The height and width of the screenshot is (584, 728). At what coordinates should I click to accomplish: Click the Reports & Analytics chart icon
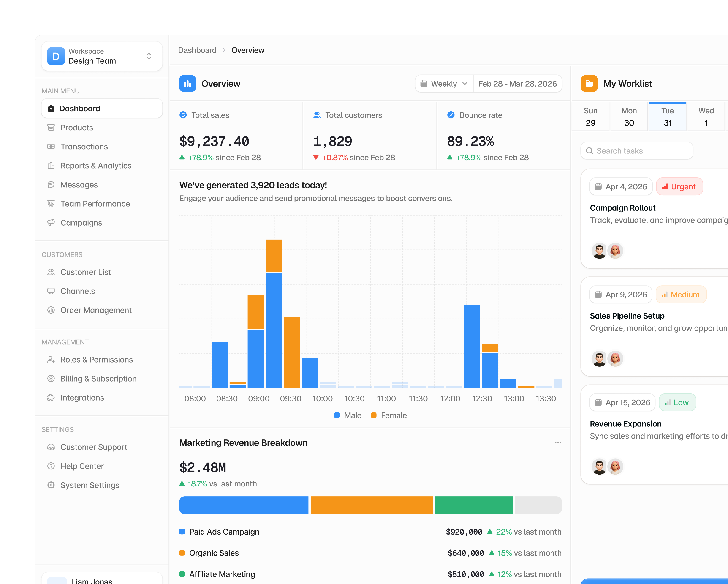(51, 166)
